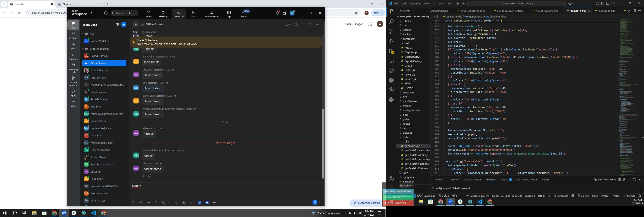The image size is (644, 217).
Task: Collapse the DMs and channels section
Action: coord(83,49)
